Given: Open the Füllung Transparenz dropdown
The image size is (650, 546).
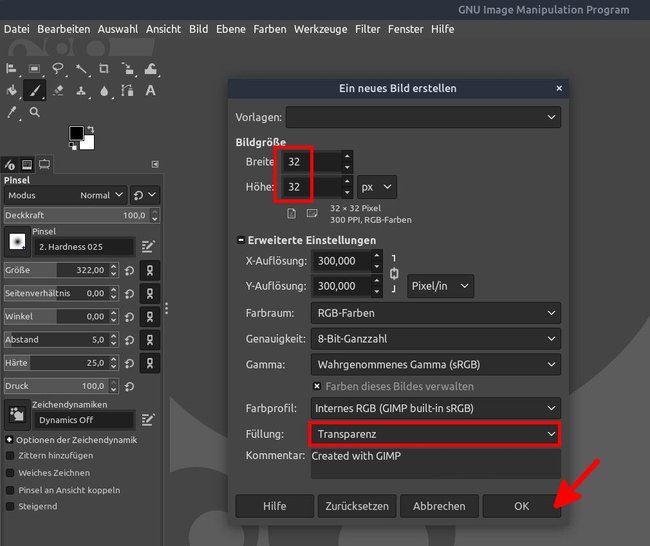Looking at the screenshot, I should (434, 434).
